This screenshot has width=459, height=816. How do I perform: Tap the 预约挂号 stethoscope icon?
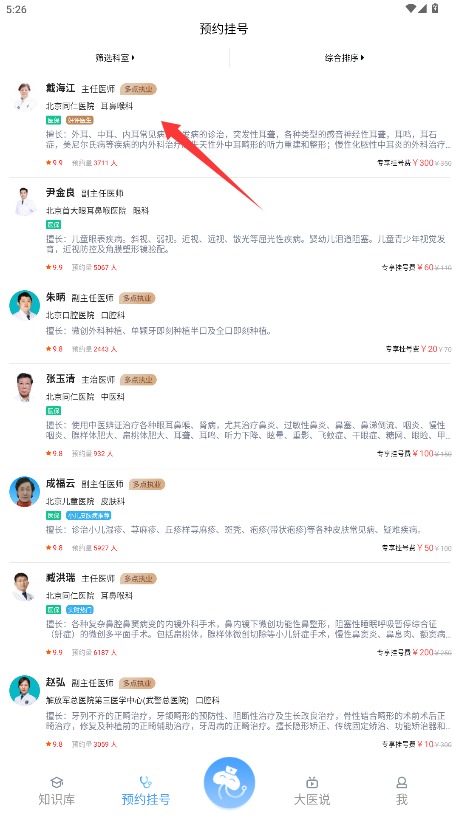(146, 782)
